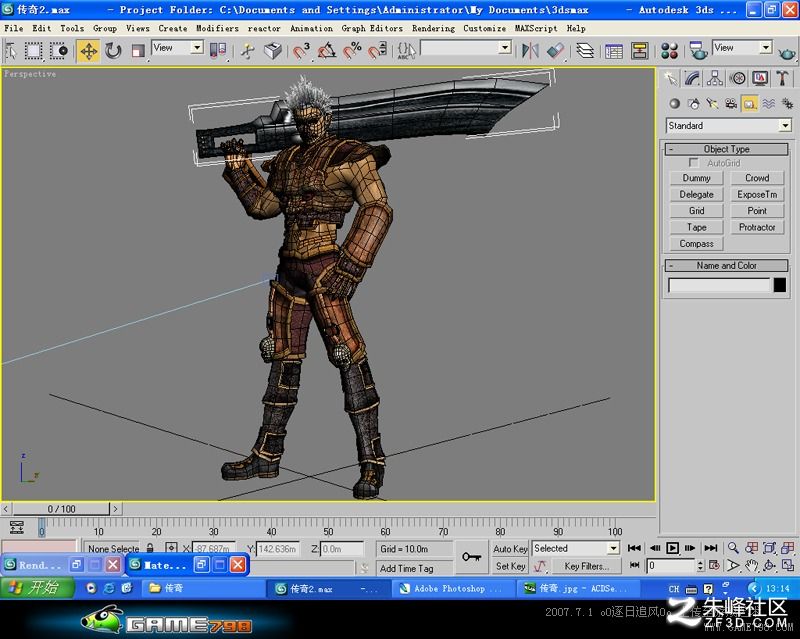Open the Layer Manager
The image size is (800, 639).
(585, 51)
